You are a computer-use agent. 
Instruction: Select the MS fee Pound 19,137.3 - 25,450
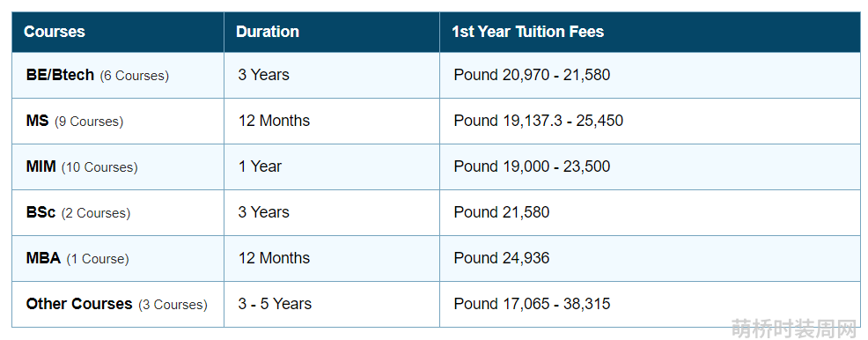[538, 121]
